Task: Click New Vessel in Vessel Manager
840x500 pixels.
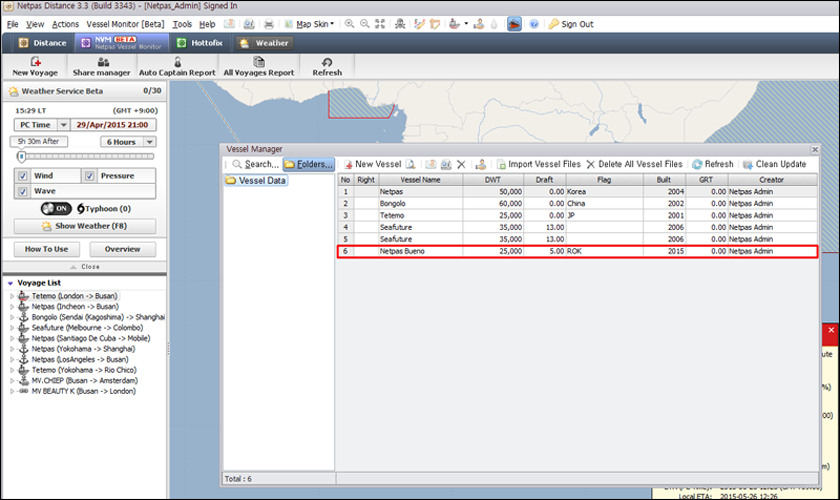Action: point(373,165)
